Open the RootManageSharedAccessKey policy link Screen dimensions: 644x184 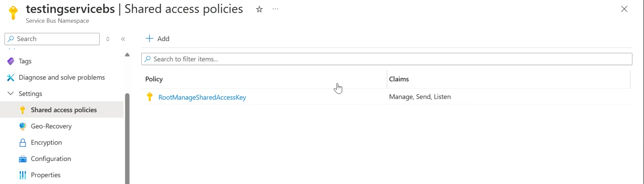pyautogui.click(x=202, y=97)
